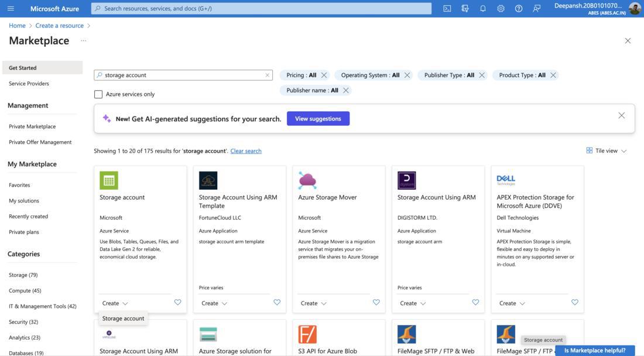
Task: Click the Help question mark icon
Action: (x=519, y=9)
